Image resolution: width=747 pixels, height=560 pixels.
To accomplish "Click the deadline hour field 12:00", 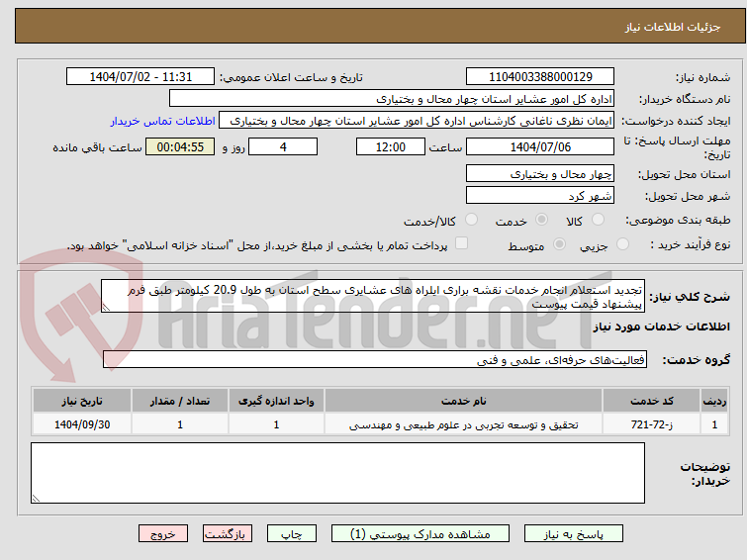I will pos(391,146).
